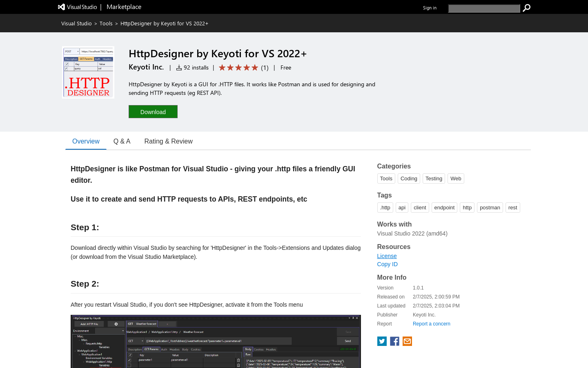Click the rating count (1)
The image size is (588, 368).
pos(265,68)
